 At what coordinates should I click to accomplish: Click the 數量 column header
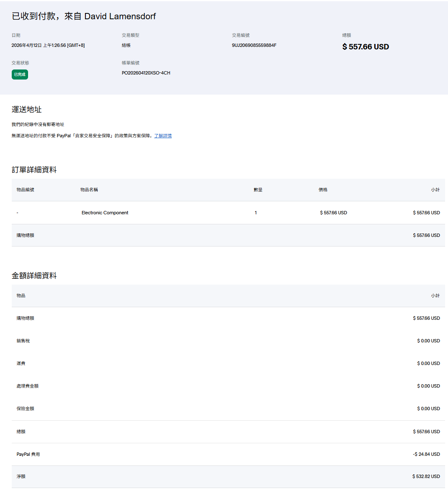pos(258,190)
